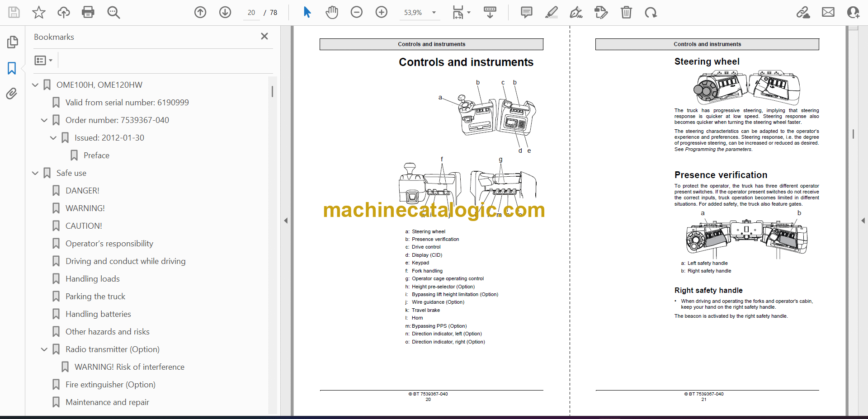Click the zoom percentage field 53,9%
The height and width of the screenshot is (419, 868).
coord(414,13)
